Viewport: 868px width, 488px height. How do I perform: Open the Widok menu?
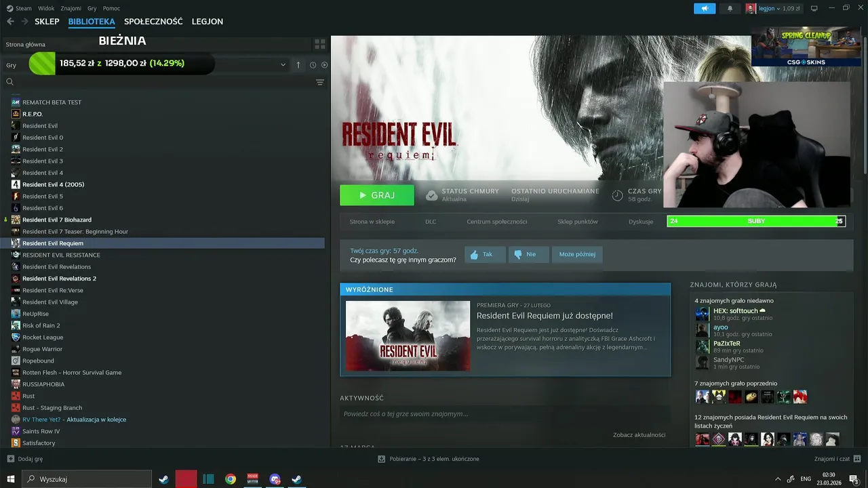(46, 9)
